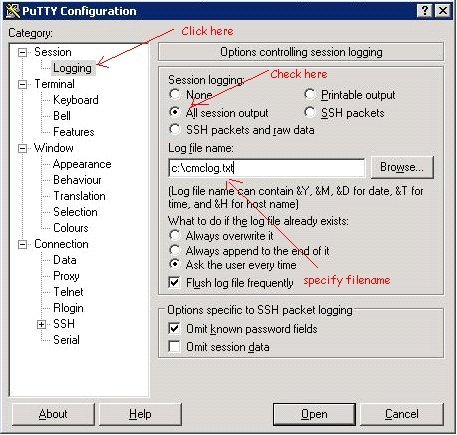Click the PuTTY icon in title bar
Image resolution: width=457 pixels, height=435 pixels.
[12, 11]
